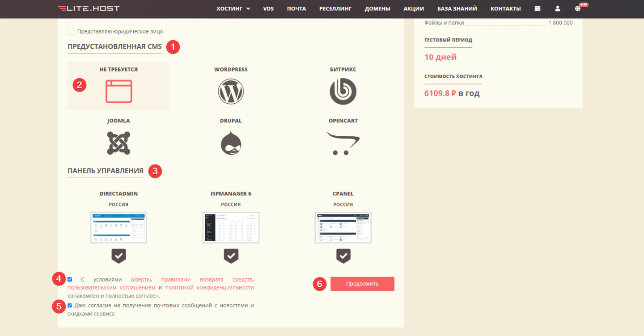Image resolution: width=644 pixels, height=336 pixels.
Task: Click the '10 дней' test period value
Action: click(441, 57)
